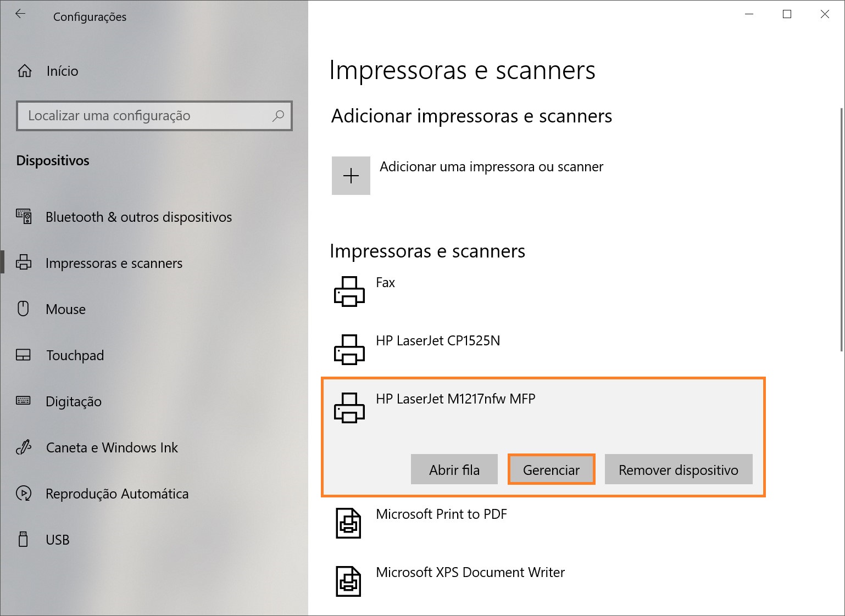This screenshot has width=845, height=616.
Task: Click the Impressoras e scanners sidebar icon
Action: point(24,263)
